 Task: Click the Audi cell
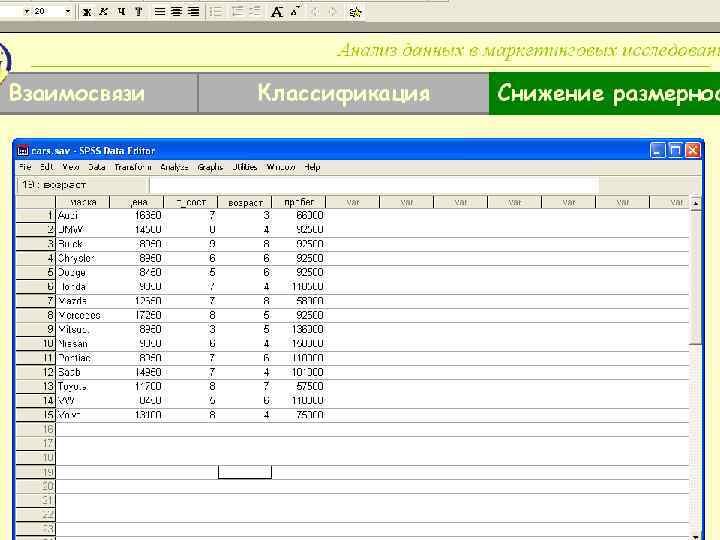(x=83, y=215)
